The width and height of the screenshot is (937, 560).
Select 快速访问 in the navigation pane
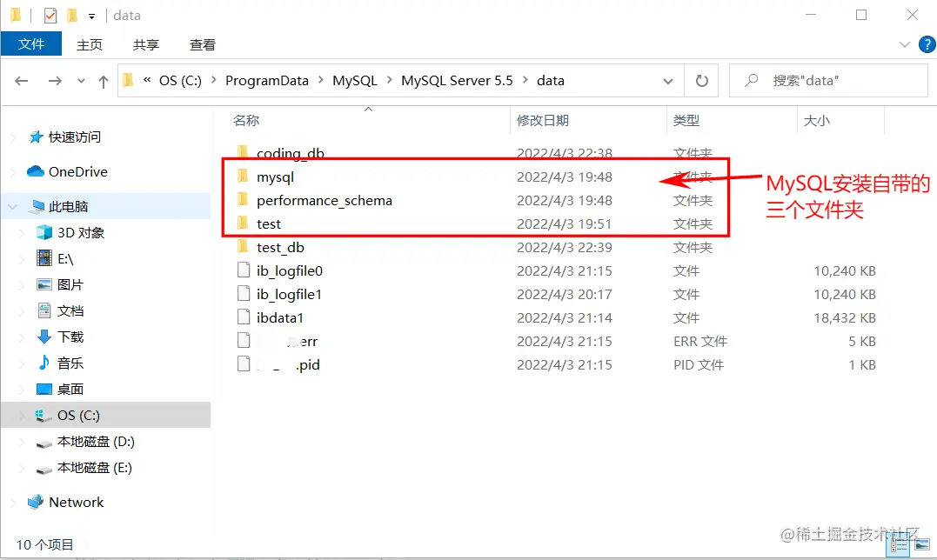pos(74,137)
